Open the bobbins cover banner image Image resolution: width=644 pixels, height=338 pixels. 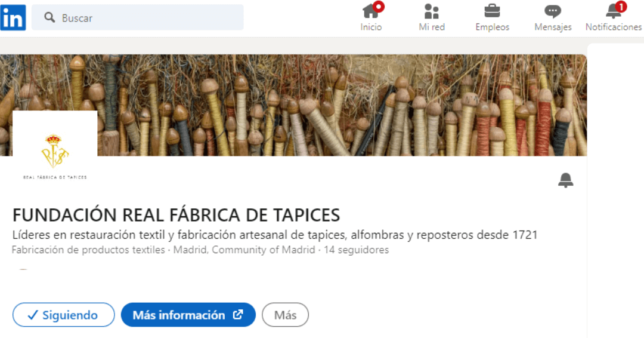pos(293,105)
